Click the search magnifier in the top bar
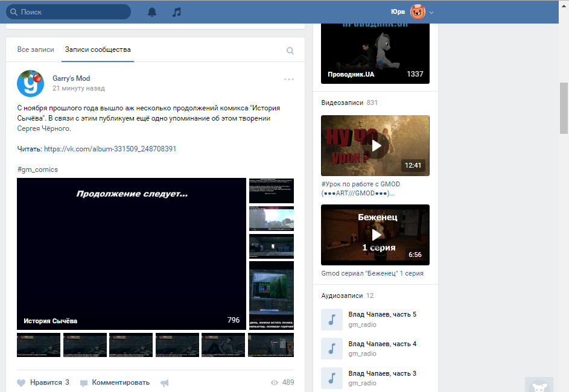The width and height of the screenshot is (569, 392). 14,12
